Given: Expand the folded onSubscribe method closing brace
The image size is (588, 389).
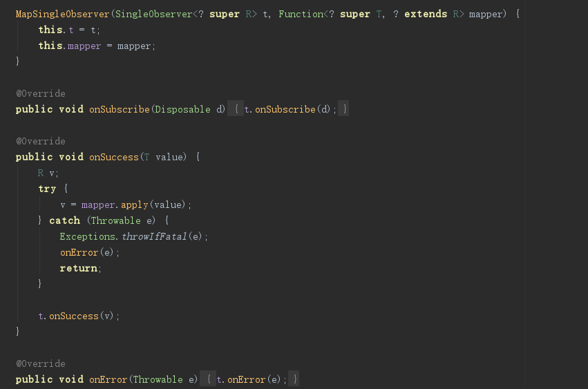Looking at the screenshot, I should [344, 108].
